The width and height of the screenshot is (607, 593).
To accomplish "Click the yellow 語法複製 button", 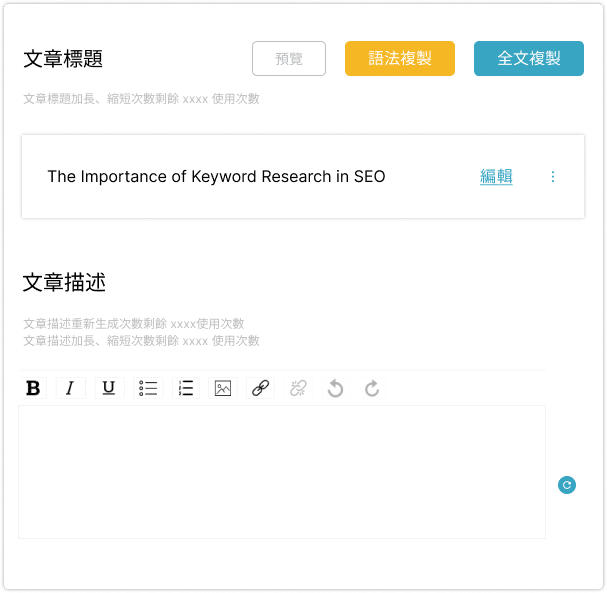I will pos(400,58).
